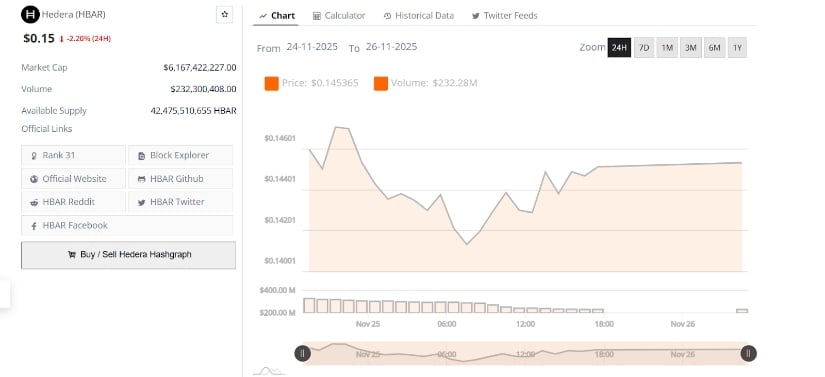Click the Hedera logo icon

30,15
